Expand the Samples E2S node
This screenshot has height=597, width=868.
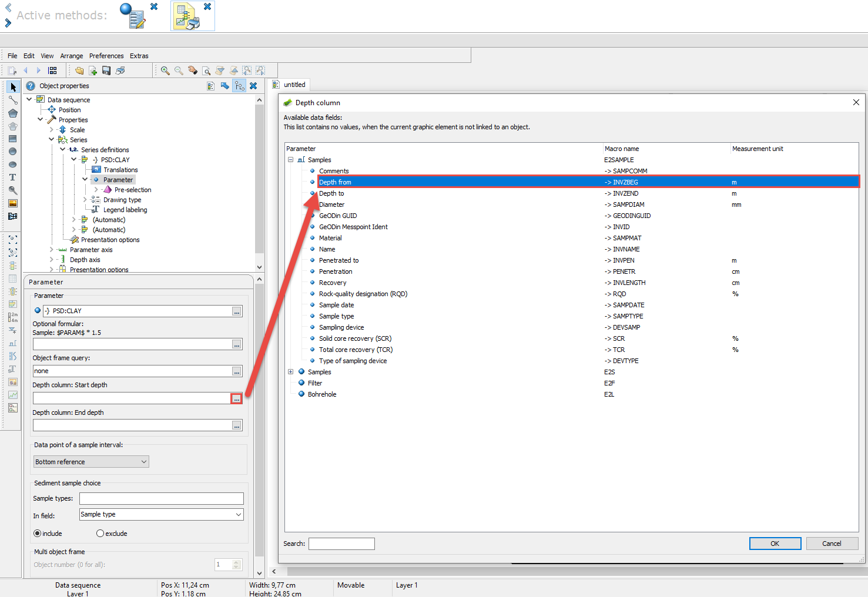[290, 372]
